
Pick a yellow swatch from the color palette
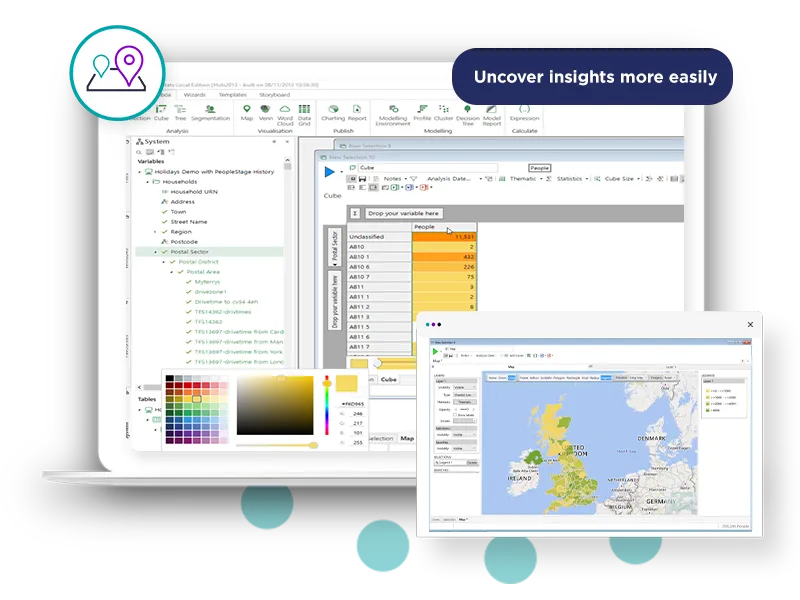click(197, 399)
